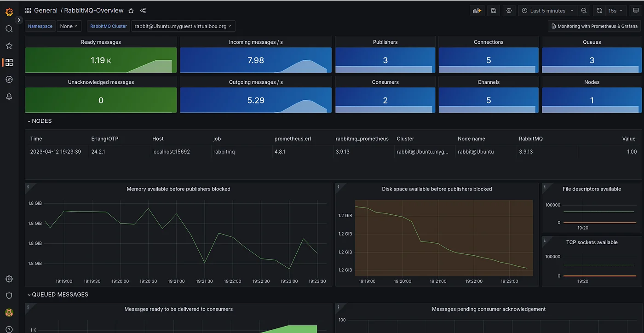The width and height of the screenshot is (644, 333).
Task: Show info for Disk space available panel
Action: pos(339,187)
